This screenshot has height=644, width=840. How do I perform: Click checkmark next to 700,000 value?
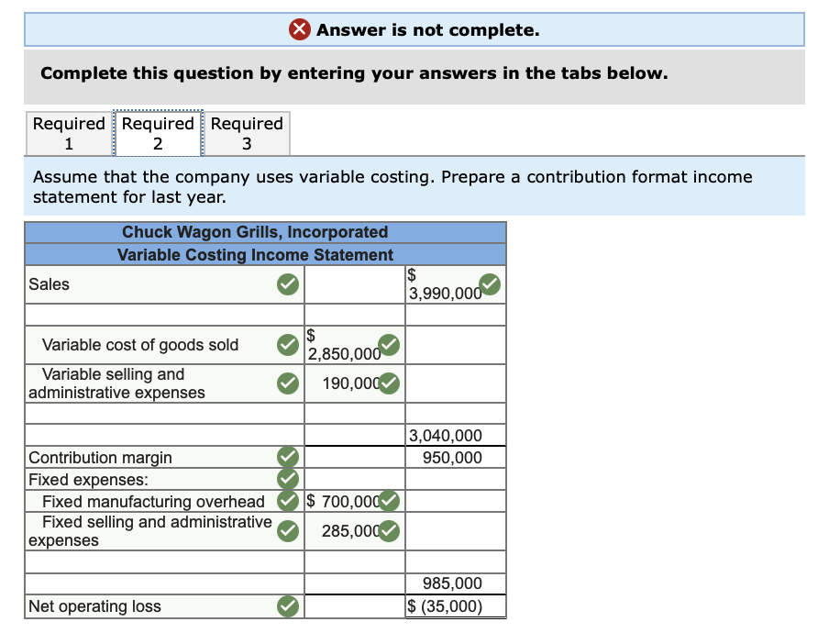[x=389, y=501]
